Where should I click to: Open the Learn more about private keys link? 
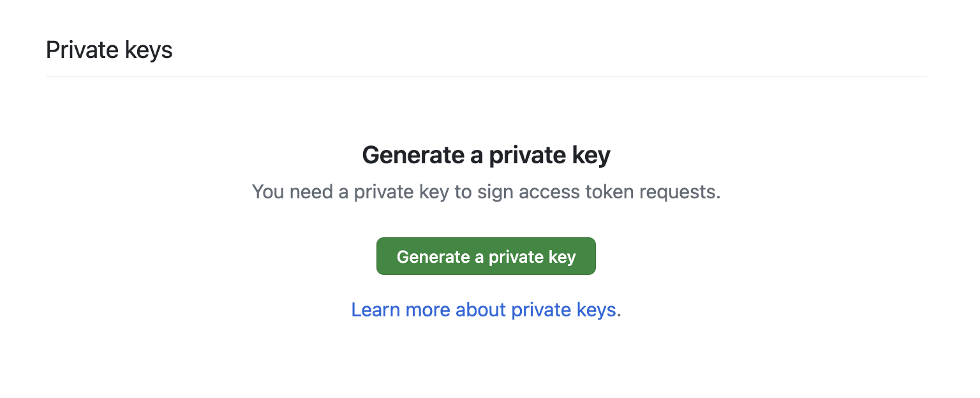pos(484,309)
